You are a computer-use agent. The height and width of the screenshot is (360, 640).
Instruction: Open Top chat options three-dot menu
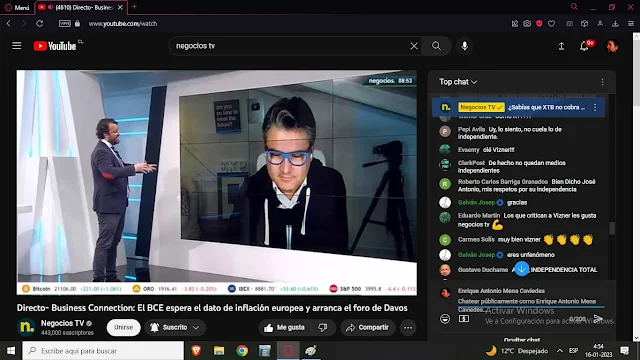click(x=602, y=82)
